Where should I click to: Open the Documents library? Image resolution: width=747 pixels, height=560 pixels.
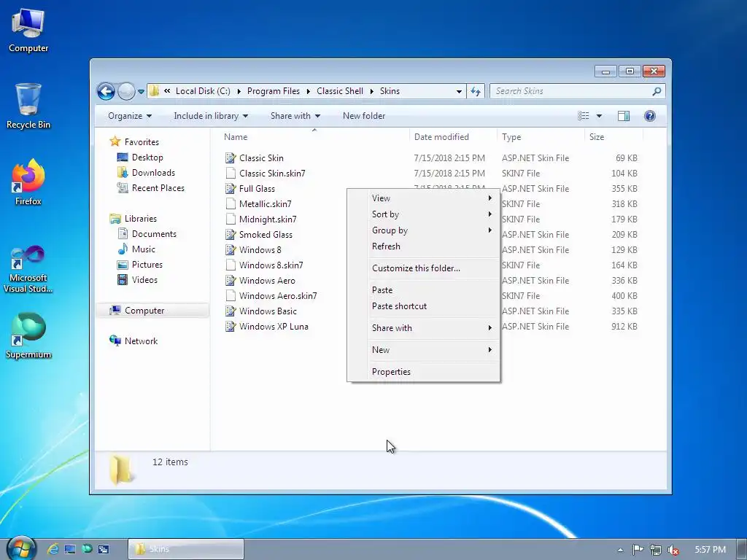pyautogui.click(x=154, y=234)
